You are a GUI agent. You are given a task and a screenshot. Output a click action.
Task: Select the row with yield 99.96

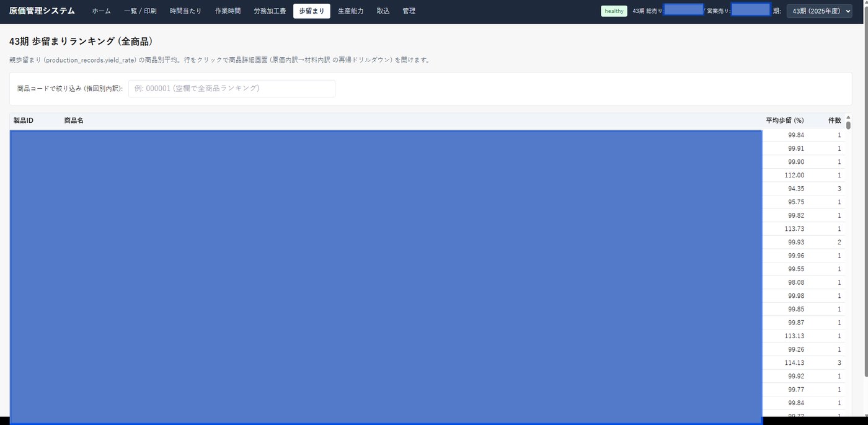[427, 256]
